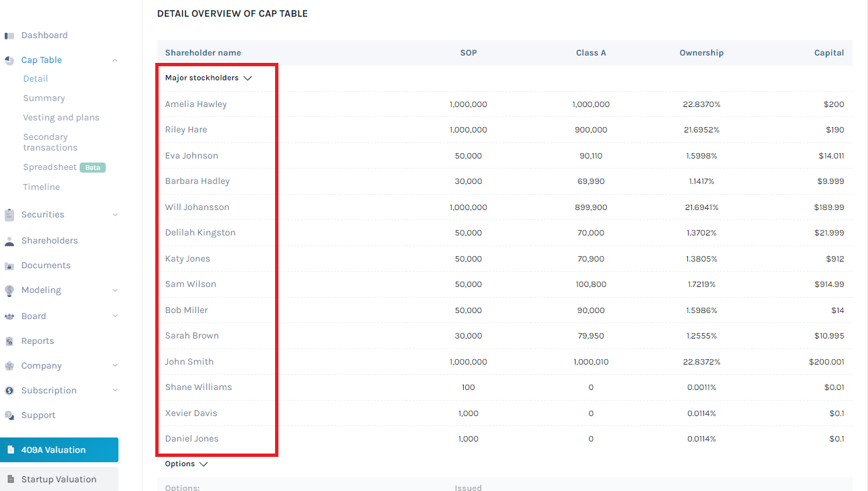Expand the Subscription sidebar menu
Screen dimensions: 868x491
115,390
